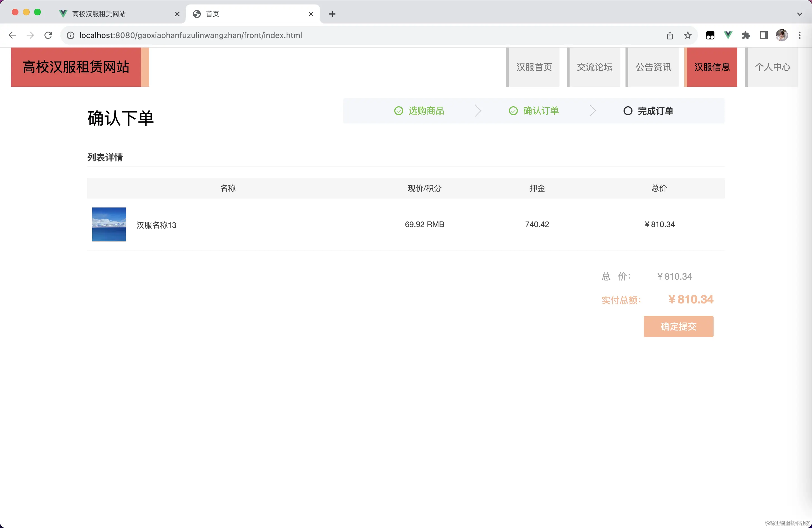The width and height of the screenshot is (812, 528).
Task: Open the 交流论坛 navigation tab
Action: [594, 67]
